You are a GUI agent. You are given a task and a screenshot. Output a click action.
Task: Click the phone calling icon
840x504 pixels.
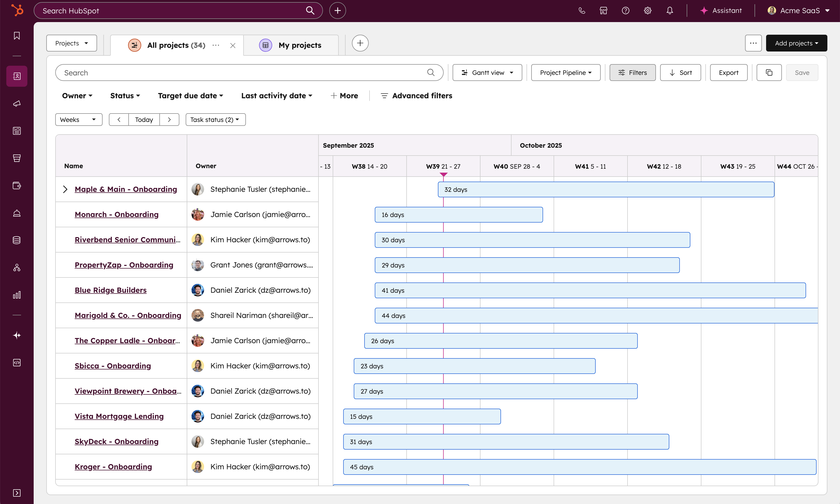tap(582, 11)
